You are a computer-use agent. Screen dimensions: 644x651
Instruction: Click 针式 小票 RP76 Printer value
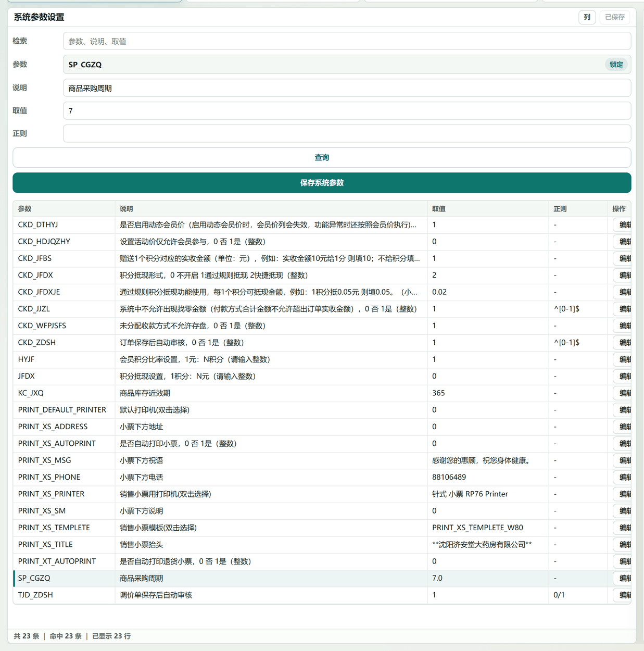click(470, 494)
